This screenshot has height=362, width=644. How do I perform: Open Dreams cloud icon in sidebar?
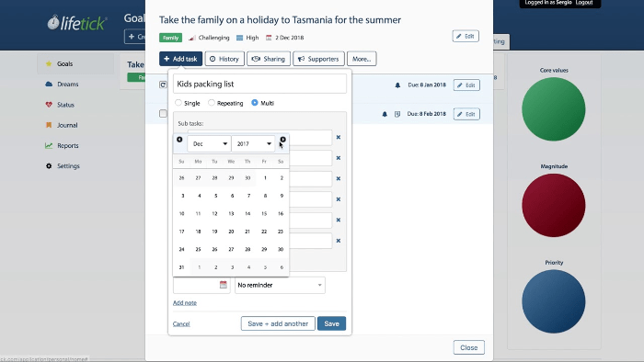(49, 84)
